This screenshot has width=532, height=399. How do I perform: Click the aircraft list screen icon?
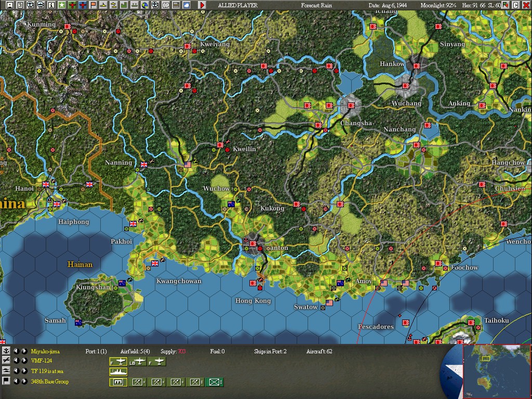[x=31, y=5]
